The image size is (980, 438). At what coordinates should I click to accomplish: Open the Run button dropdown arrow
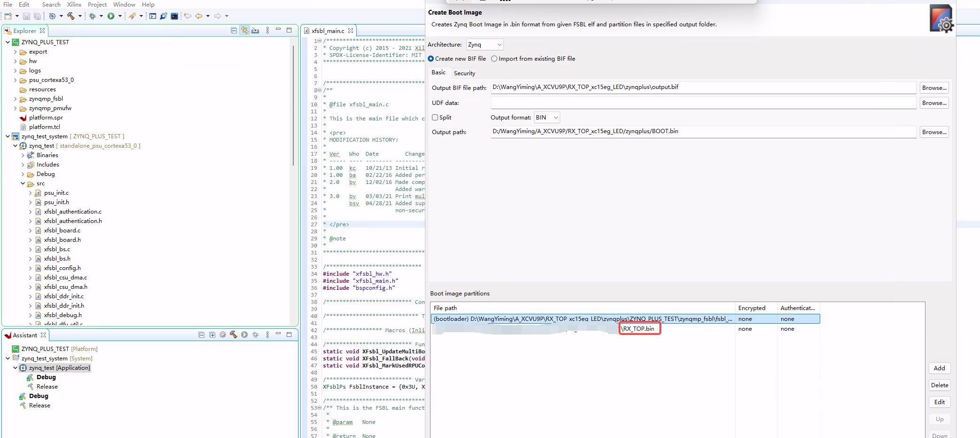(x=120, y=16)
